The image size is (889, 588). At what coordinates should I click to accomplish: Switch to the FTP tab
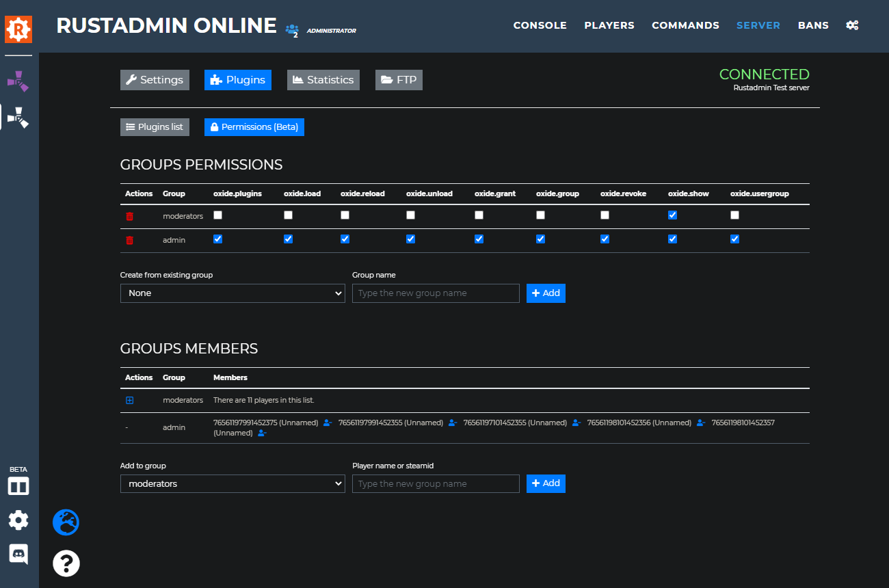pos(399,80)
